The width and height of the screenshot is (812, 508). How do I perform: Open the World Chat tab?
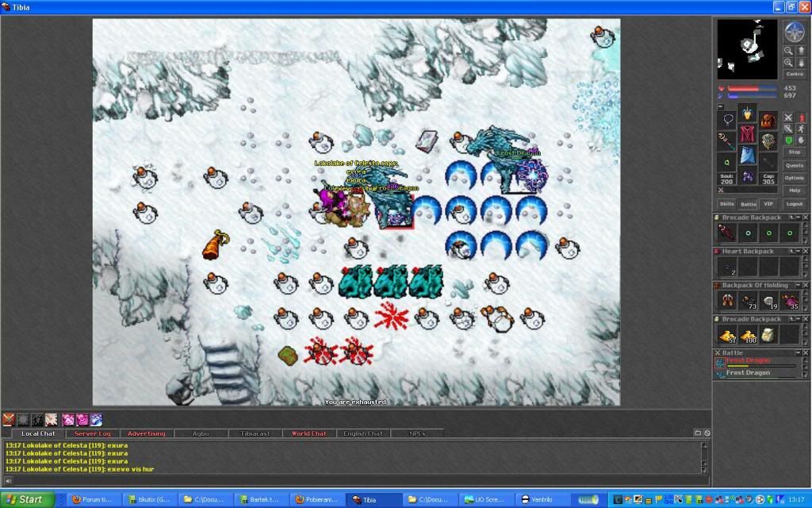tap(309, 433)
